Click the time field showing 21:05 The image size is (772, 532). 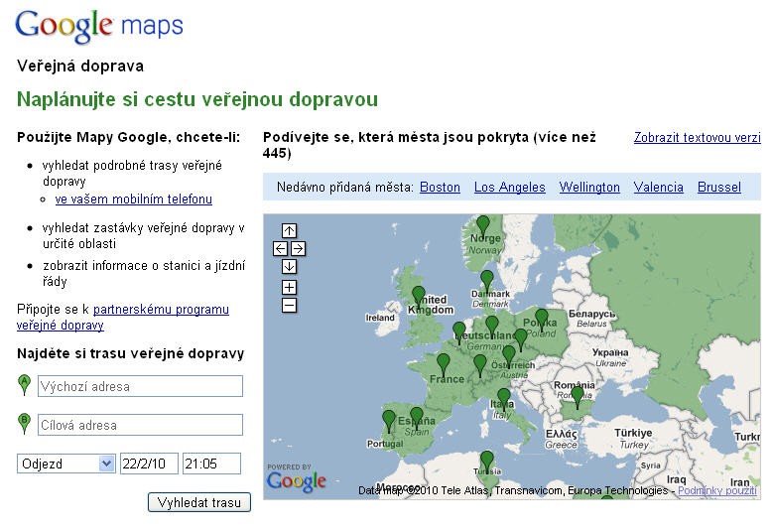pos(211,464)
